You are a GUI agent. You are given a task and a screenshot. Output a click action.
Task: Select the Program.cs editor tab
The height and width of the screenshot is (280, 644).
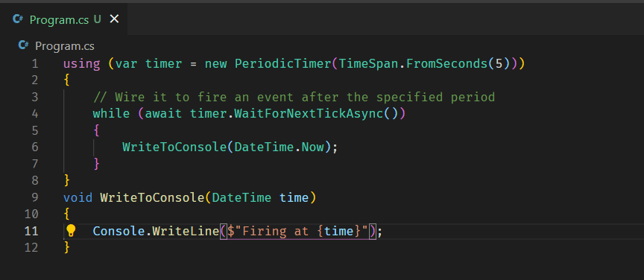[63, 19]
